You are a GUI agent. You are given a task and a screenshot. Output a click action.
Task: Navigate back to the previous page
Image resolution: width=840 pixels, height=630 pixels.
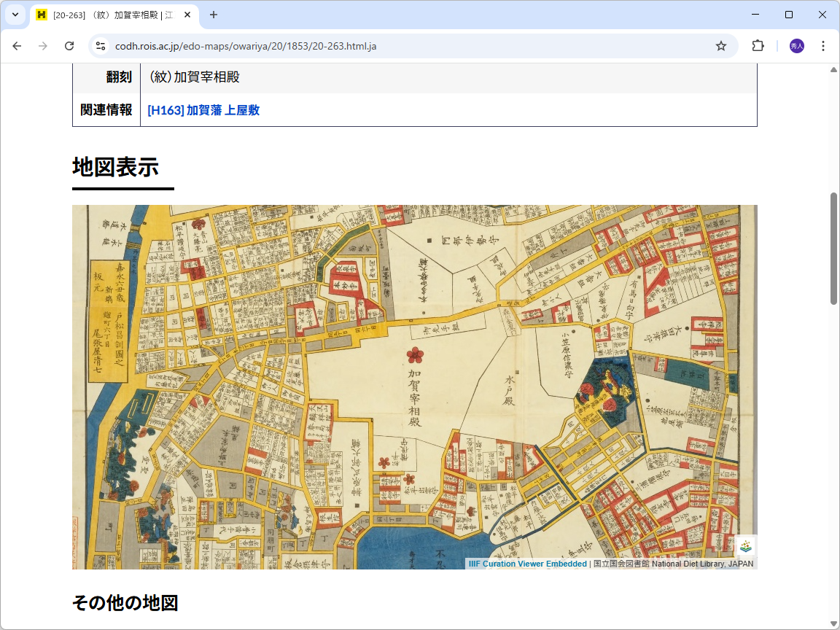point(17,45)
